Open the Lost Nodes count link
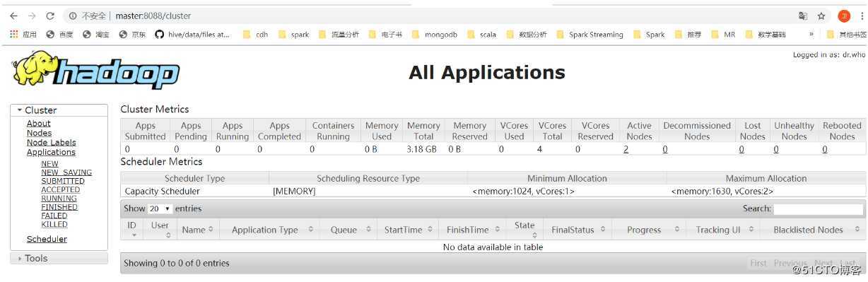The image size is (868, 282). click(741, 149)
